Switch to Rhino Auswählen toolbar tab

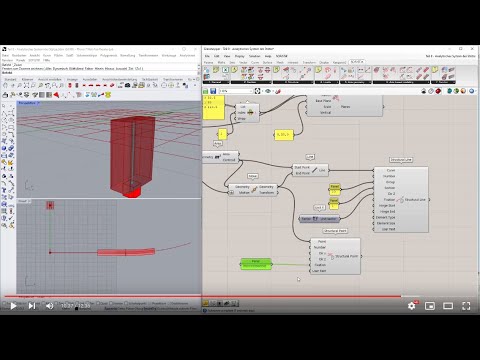click(90, 79)
